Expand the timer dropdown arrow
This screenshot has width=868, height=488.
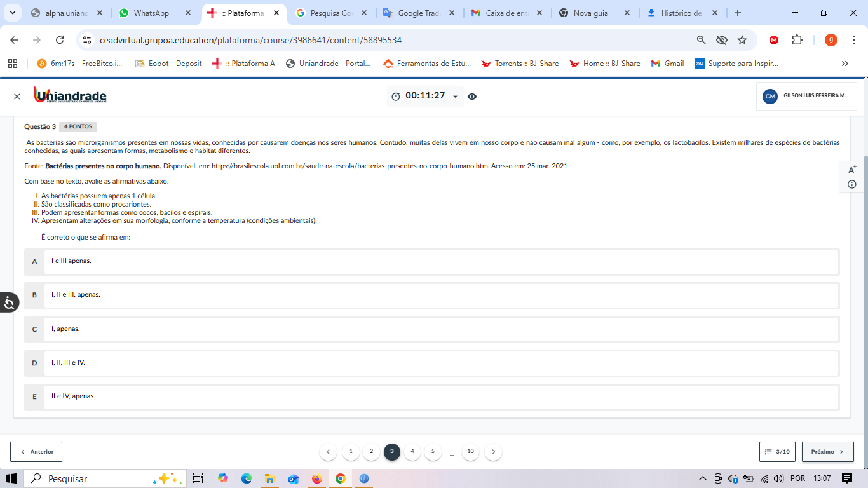point(455,97)
